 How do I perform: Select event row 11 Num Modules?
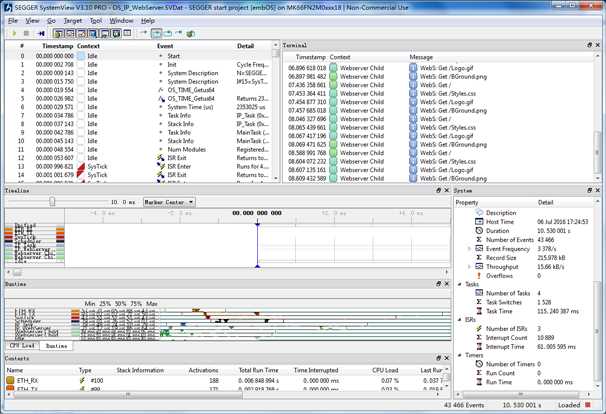pos(137,149)
